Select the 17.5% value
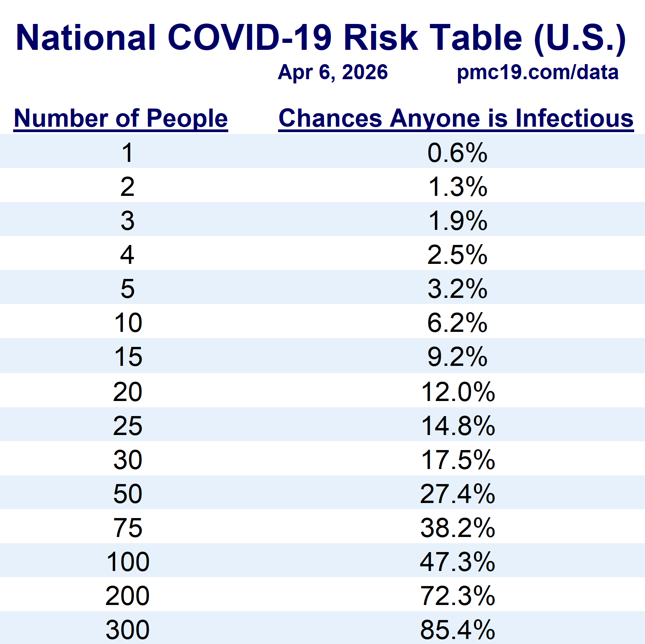The image size is (645, 644). click(x=457, y=460)
